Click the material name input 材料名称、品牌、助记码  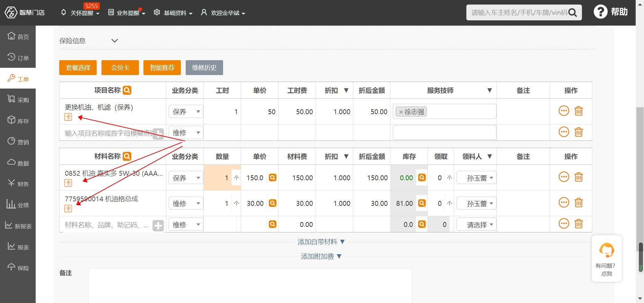107,225
